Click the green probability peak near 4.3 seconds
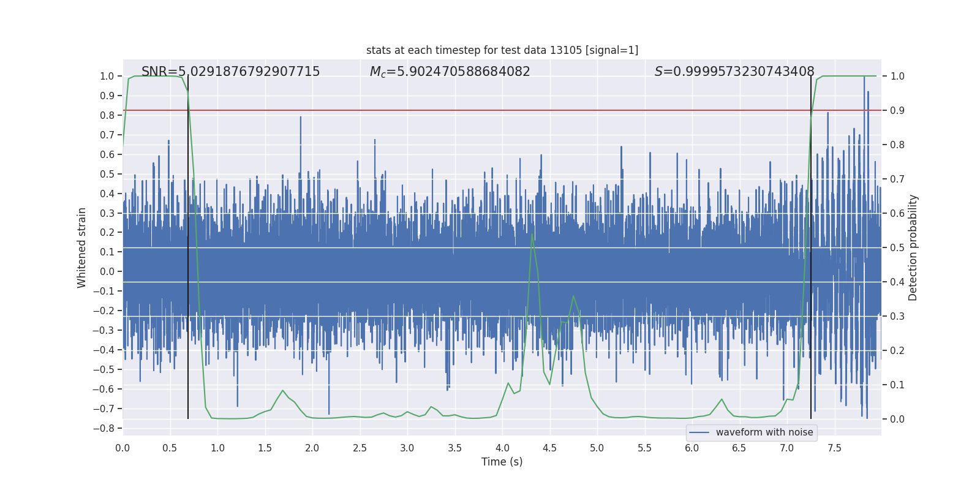 [532, 235]
